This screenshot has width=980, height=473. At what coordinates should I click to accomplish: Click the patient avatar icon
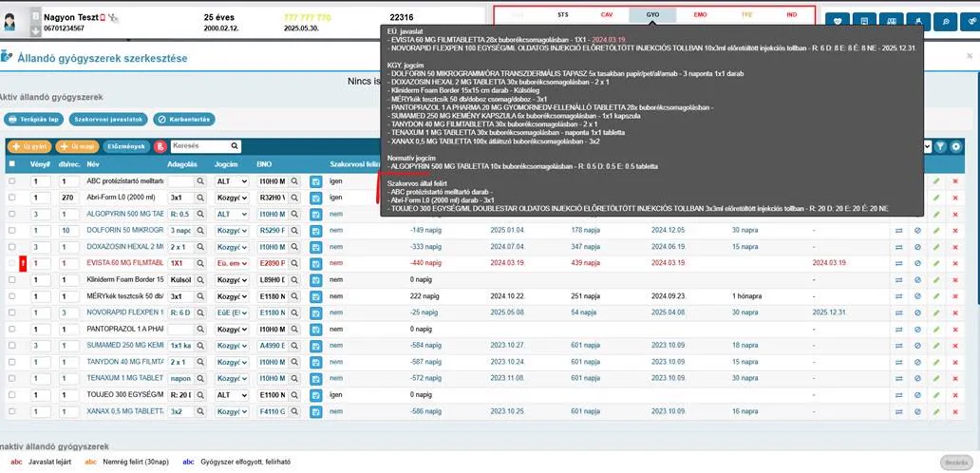(x=9, y=22)
